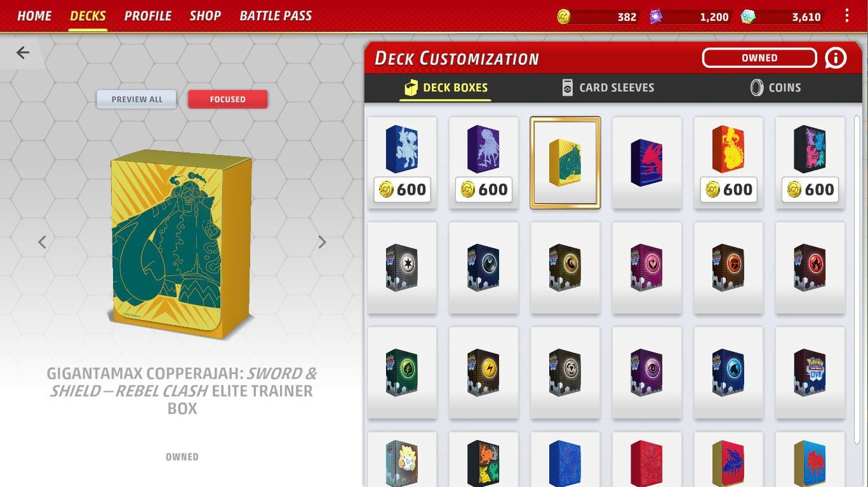Viewport: 868px width, 487px height.
Task: Go to the Shop menu
Action: click(x=205, y=16)
